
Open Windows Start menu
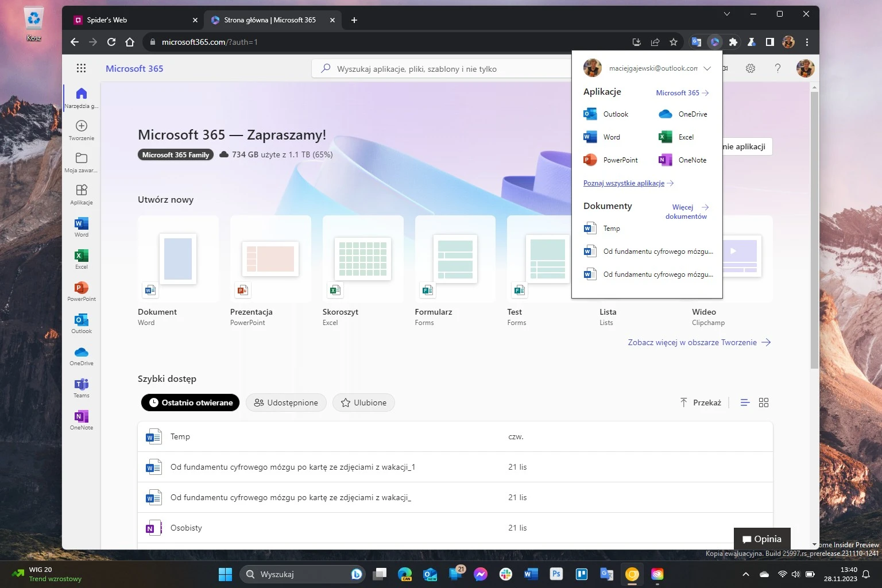[x=225, y=574]
